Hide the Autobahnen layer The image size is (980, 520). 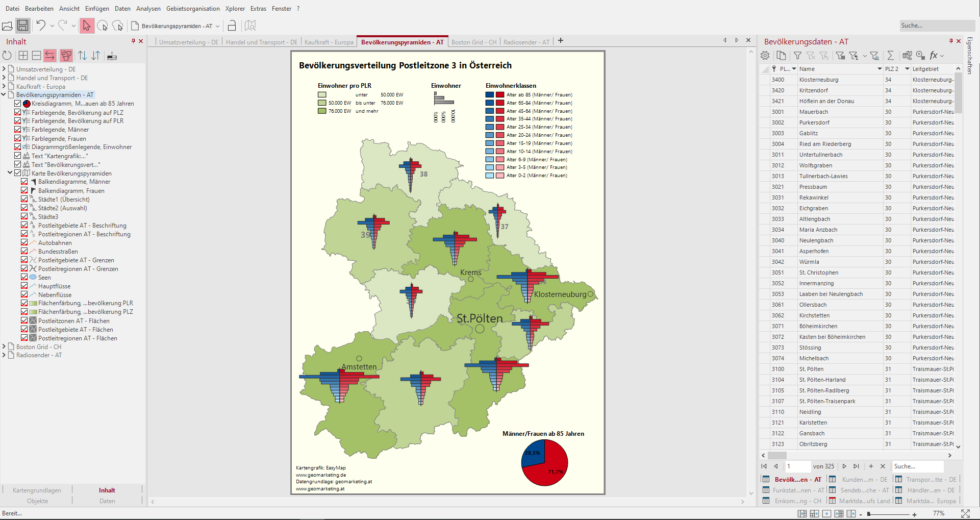pos(24,243)
